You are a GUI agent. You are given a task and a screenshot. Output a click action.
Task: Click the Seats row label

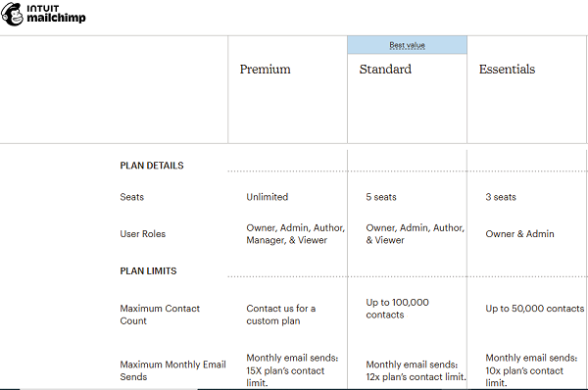pyautogui.click(x=132, y=197)
